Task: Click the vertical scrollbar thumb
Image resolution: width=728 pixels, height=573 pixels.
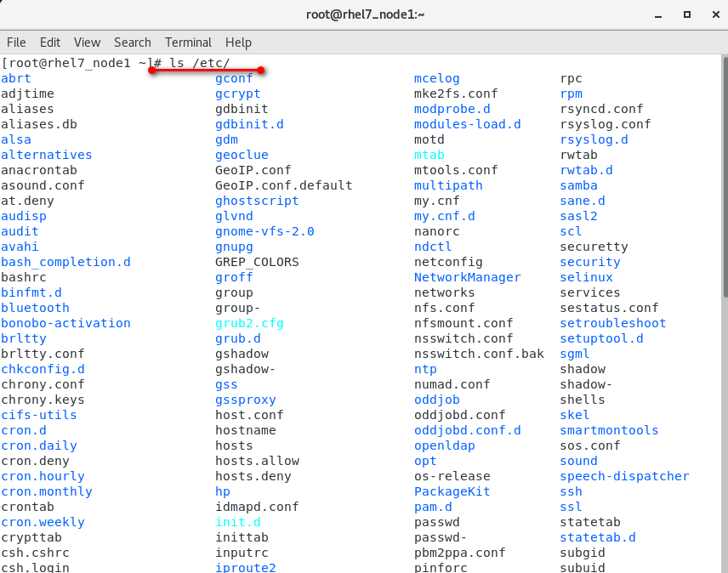Action: [x=725, y=176]
